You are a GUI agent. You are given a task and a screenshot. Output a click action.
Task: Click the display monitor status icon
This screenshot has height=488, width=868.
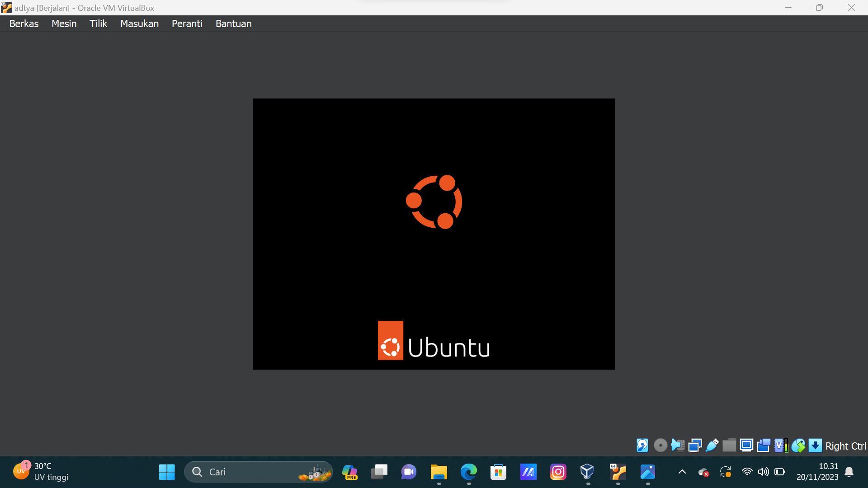tap(746, 446)
